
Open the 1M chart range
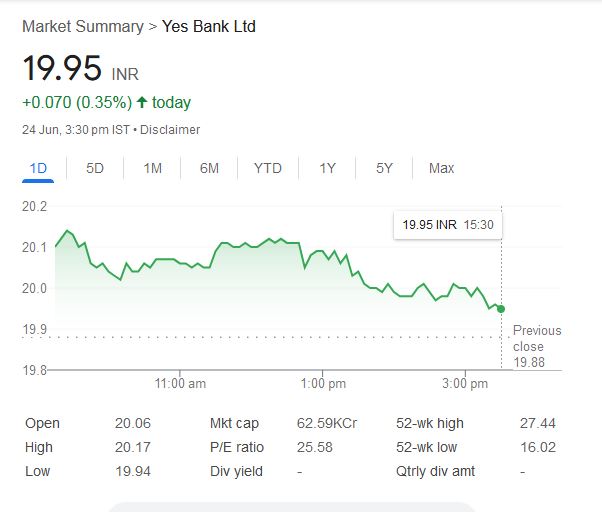(x=152, y=168)
